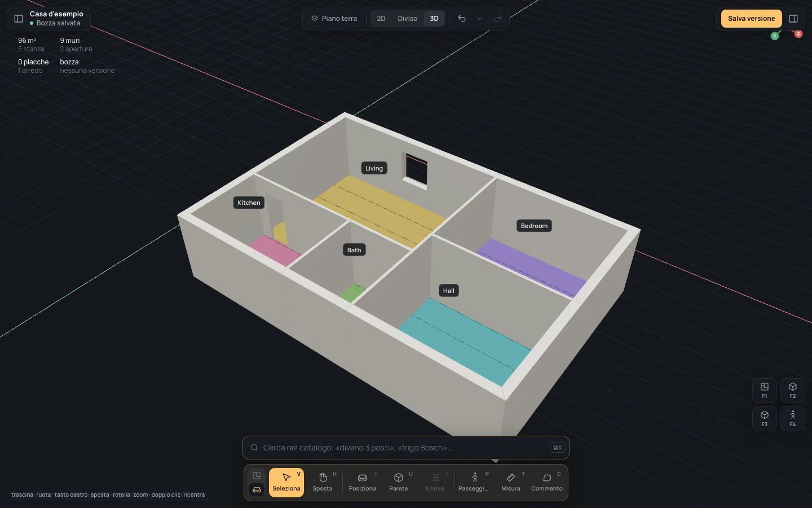Open the Piano terra floor selector
This screenshot has width=812, height=508.
334,19
